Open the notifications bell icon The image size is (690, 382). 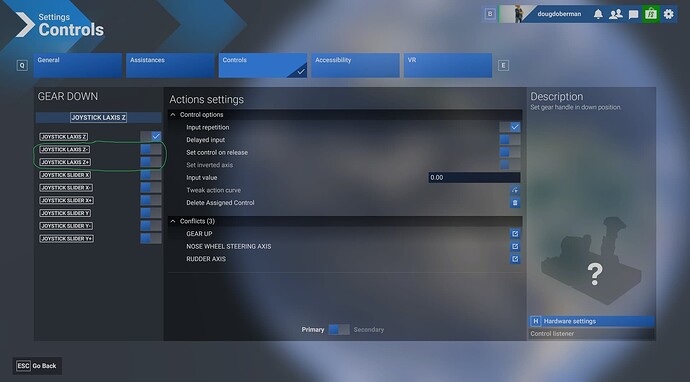598,14
